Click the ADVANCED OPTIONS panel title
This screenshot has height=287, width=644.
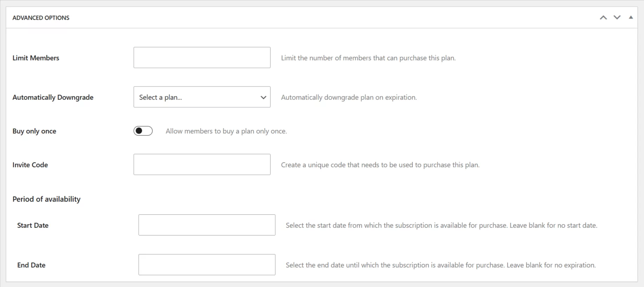(41, 18)
